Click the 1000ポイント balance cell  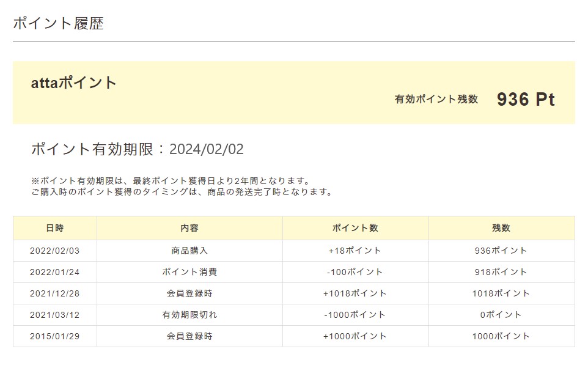click(x=501, y=336)
